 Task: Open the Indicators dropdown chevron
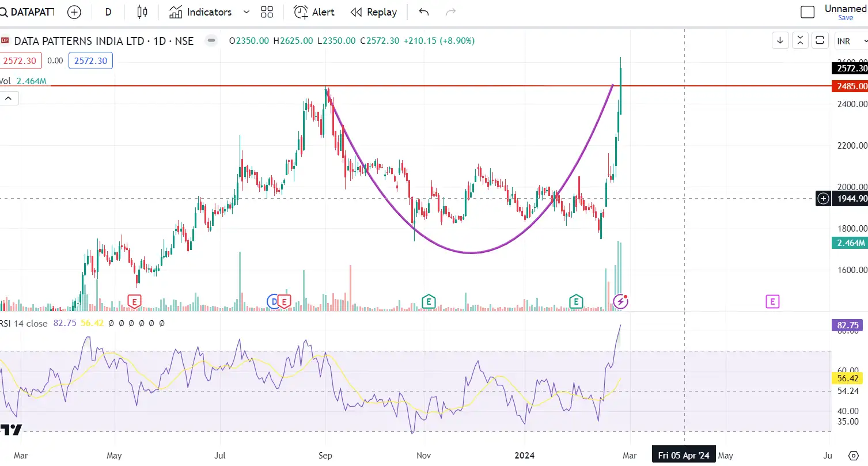pos(246,12)
